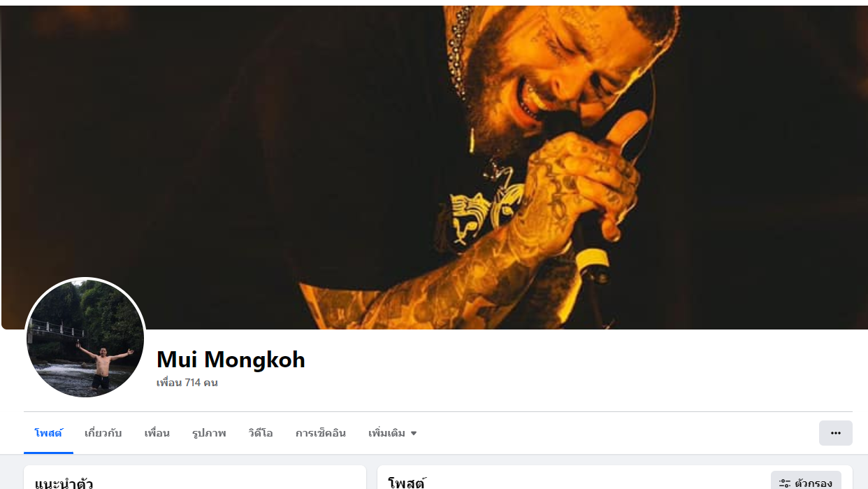The height and width of the screenshot is (489, 868).
Task: Open the three-dots profile options button
Action: pos(835,433)
